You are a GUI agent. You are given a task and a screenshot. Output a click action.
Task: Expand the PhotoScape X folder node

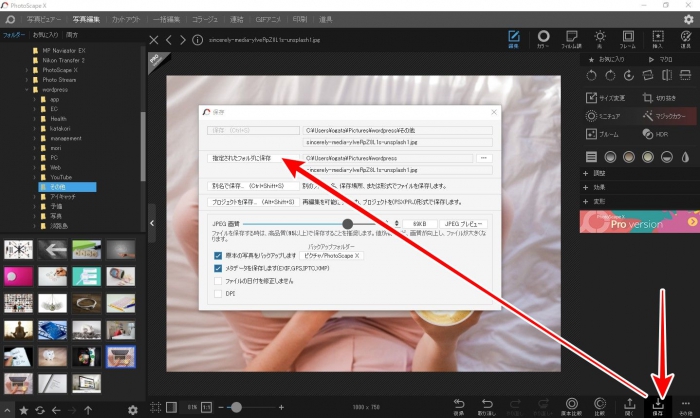click(x=27, y=70)
